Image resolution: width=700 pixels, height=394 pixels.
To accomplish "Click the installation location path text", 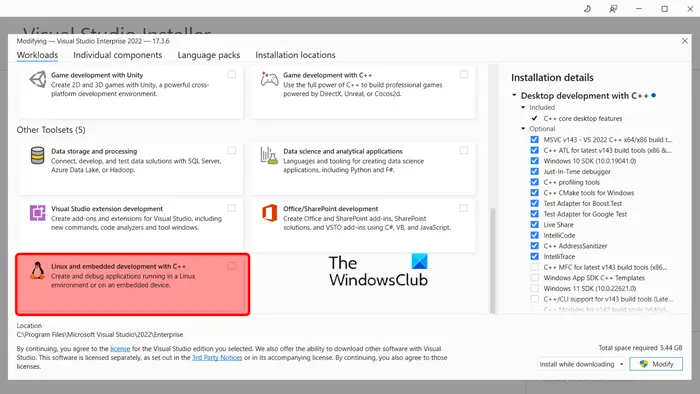I will click(100, 335).
